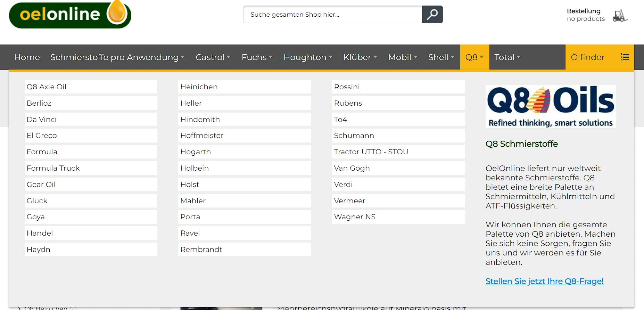The image size is (644, 310).
Task: Select Gluck product line
Action: tap(91, 201)
